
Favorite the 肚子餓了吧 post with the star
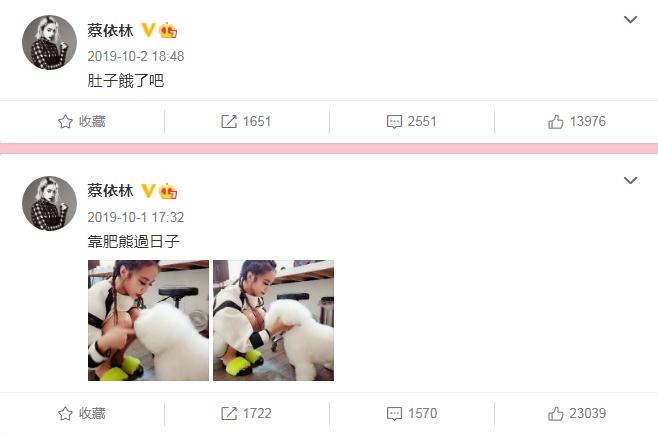pyautogui.click(x=65, y=122)
